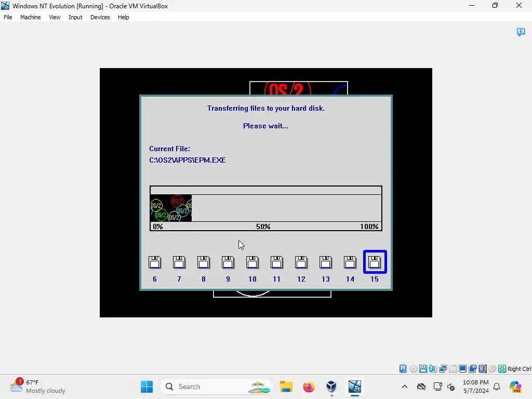Click the floppy disk icon numbered 11

point(277,262)
